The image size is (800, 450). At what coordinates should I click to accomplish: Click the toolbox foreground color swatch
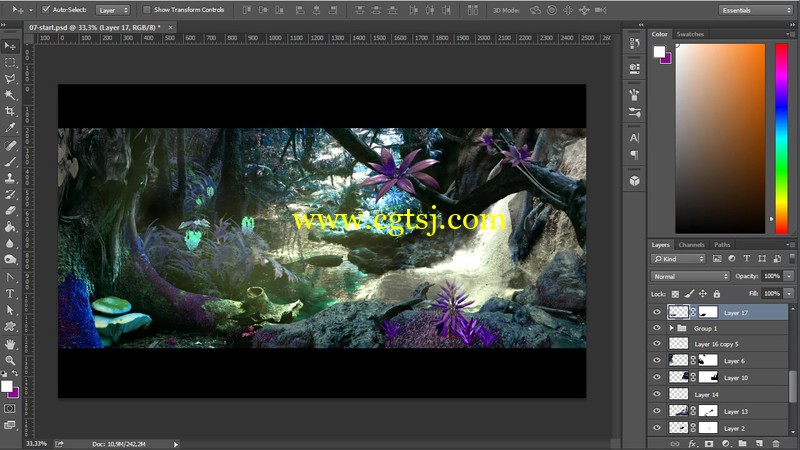pos(6,386)
